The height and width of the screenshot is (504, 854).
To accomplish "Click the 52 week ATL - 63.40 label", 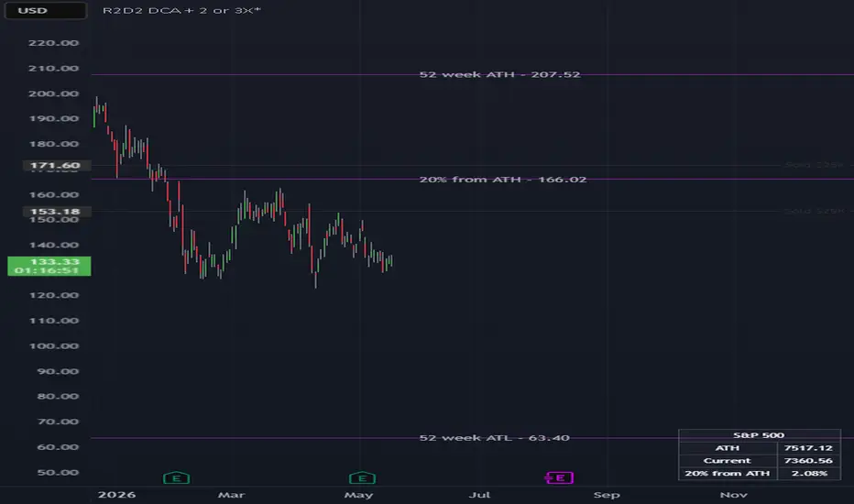I will 494,437.
